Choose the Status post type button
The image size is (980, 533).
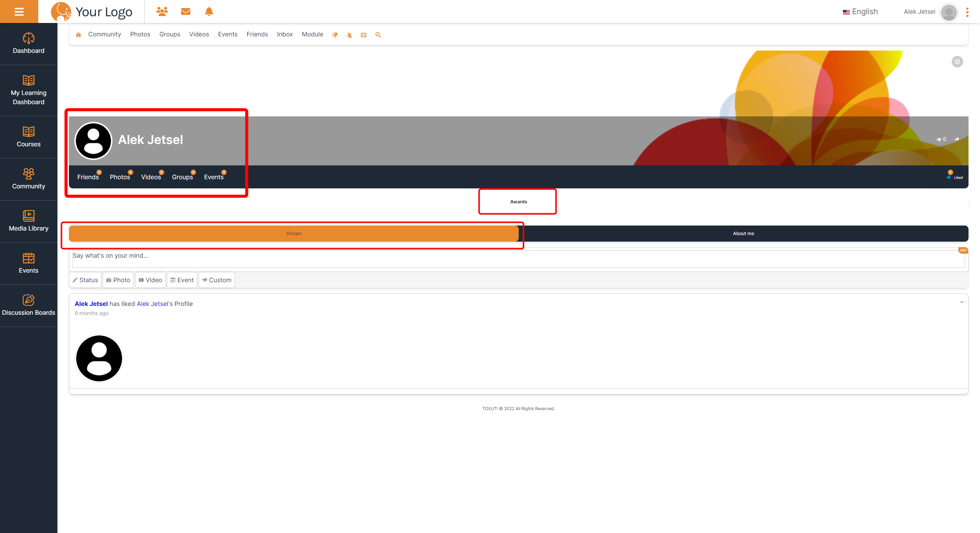[85, 280]
